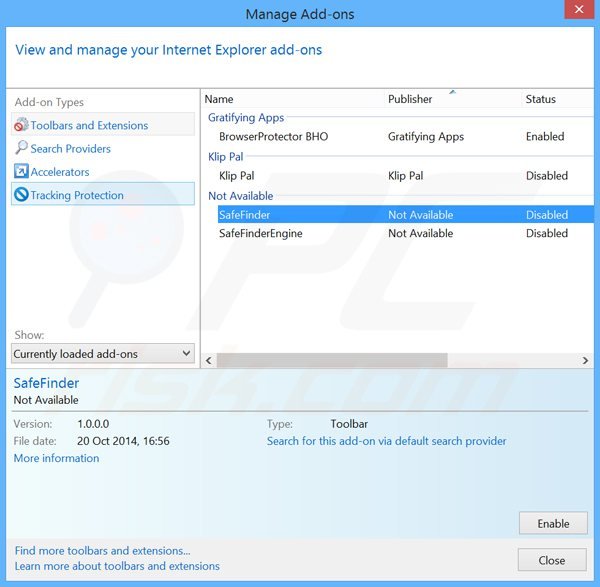600x587 pixels.
Task: Open the More information link
Action: [x=56, y=458]
